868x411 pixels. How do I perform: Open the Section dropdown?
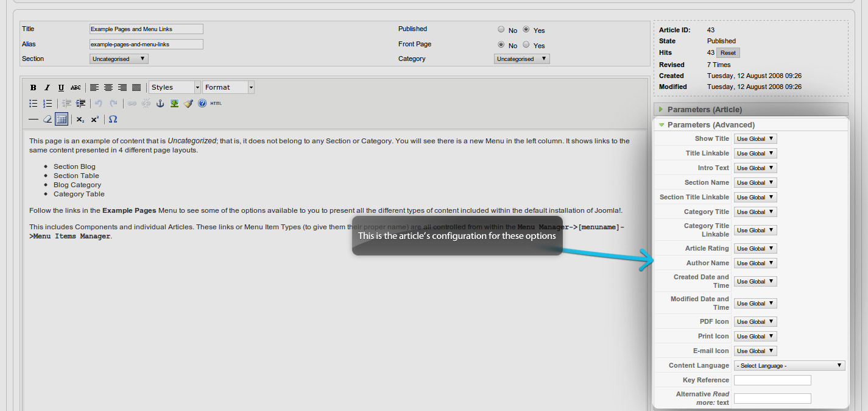tap(119, 59)
